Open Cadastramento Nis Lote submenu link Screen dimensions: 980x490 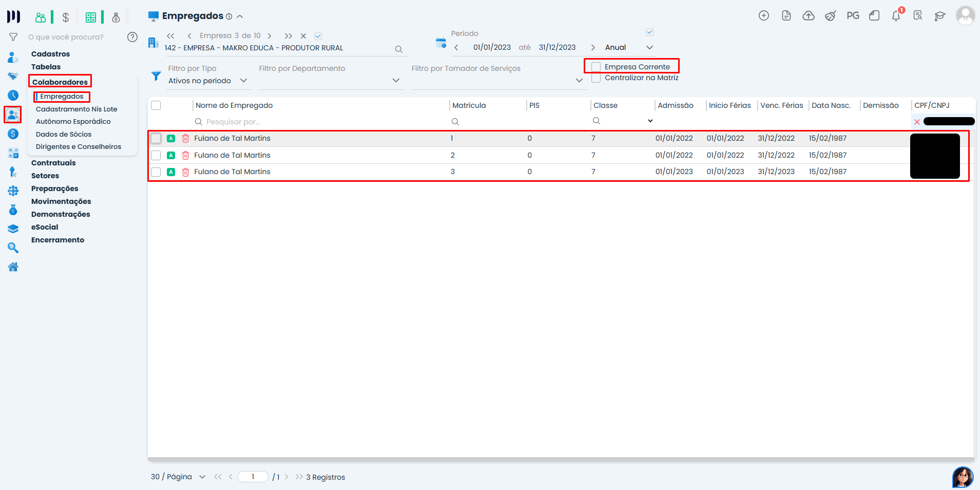[x=76, y=109]
